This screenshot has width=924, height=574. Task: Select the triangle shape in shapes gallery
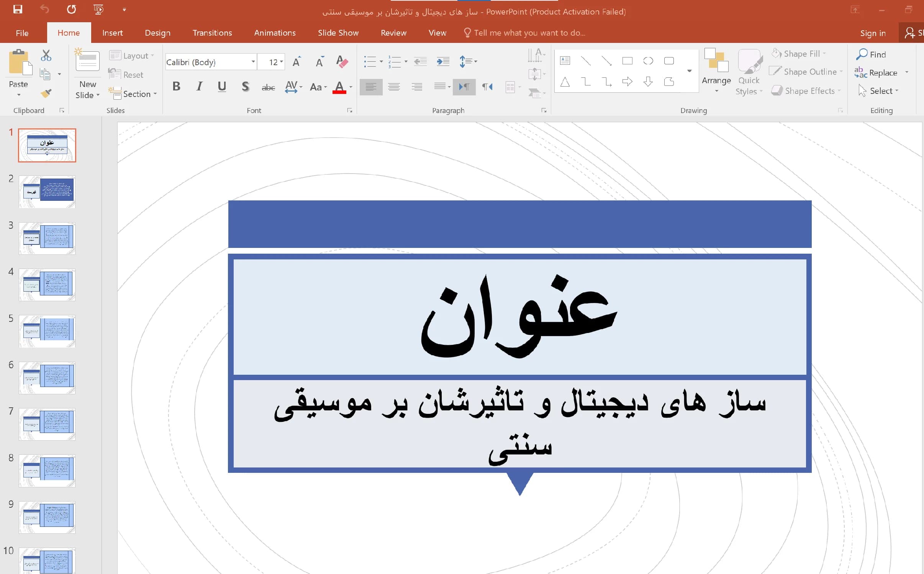tap(565, 82)
